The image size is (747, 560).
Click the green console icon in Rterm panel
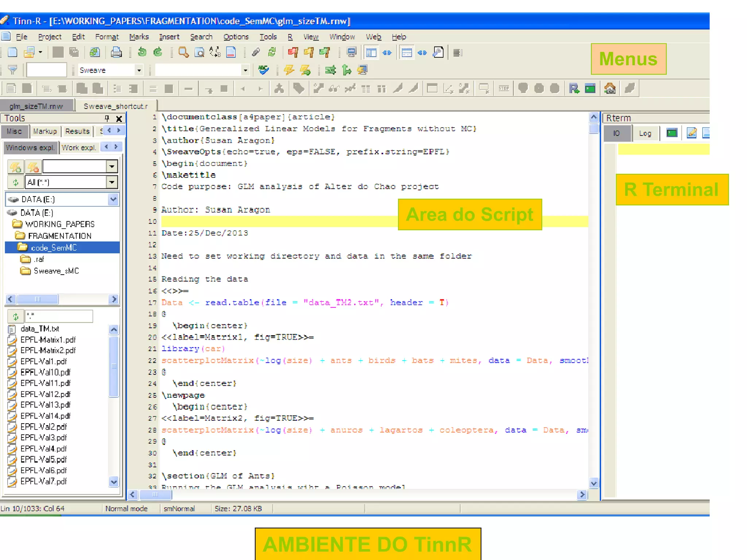tap(671, 133)
